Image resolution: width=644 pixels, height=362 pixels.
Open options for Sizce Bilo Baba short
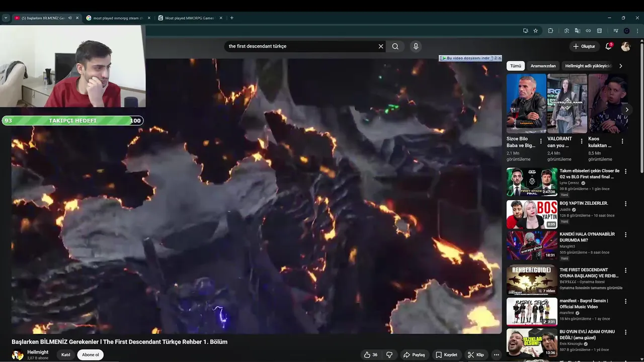click(541, 141)
